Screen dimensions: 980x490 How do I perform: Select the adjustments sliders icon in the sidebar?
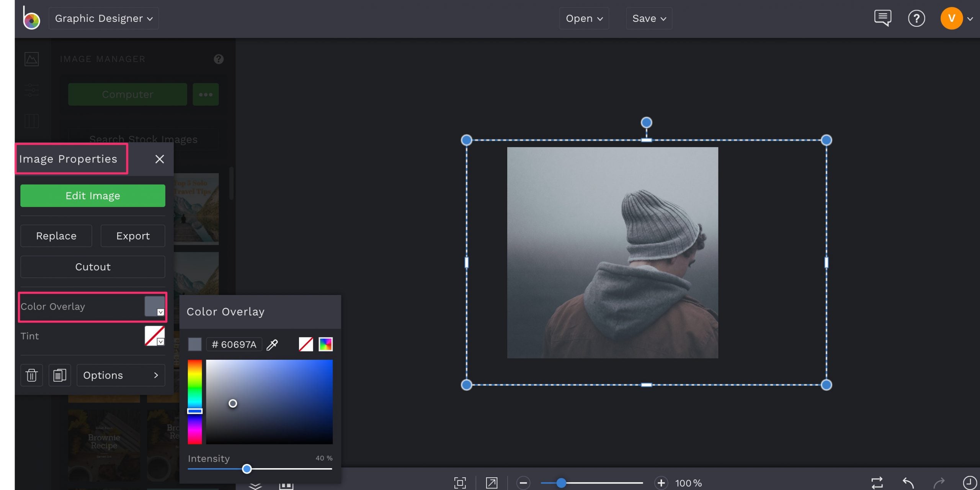coord(31,90)
